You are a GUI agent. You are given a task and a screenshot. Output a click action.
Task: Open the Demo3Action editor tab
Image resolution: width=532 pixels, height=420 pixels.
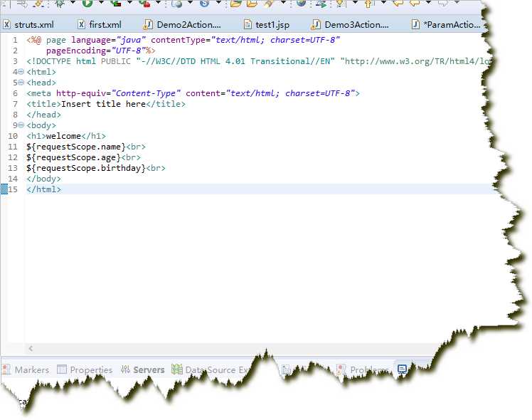350,24
